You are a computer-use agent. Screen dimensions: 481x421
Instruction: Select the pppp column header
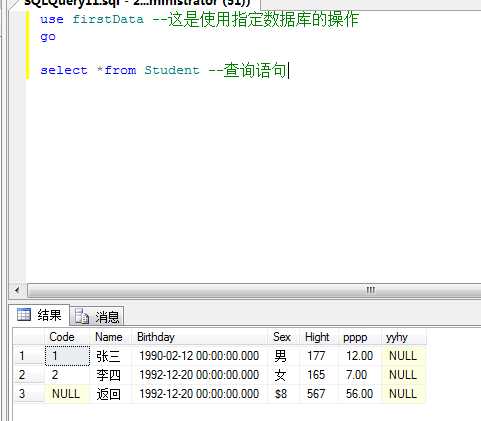[x=360, y=337]
